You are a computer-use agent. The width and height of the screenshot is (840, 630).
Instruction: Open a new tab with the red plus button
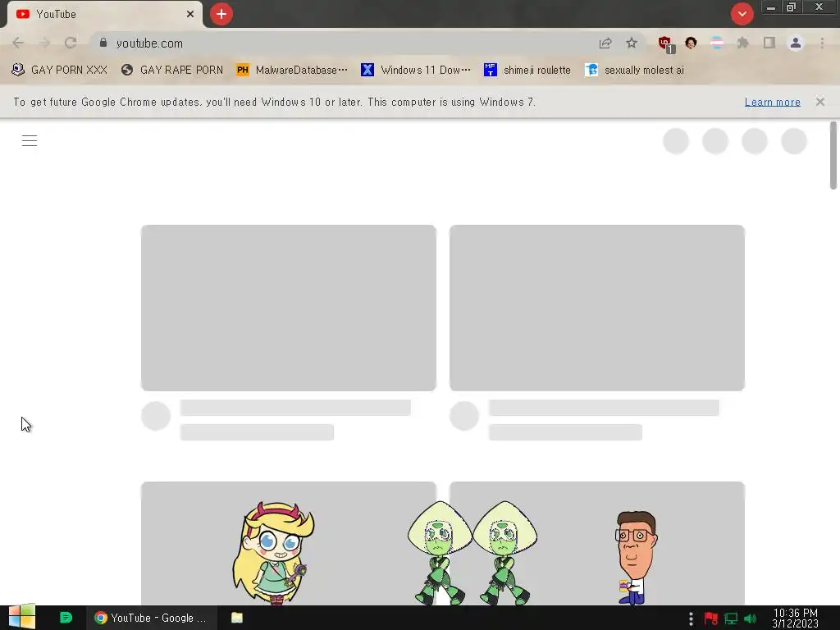coord(221,14)
